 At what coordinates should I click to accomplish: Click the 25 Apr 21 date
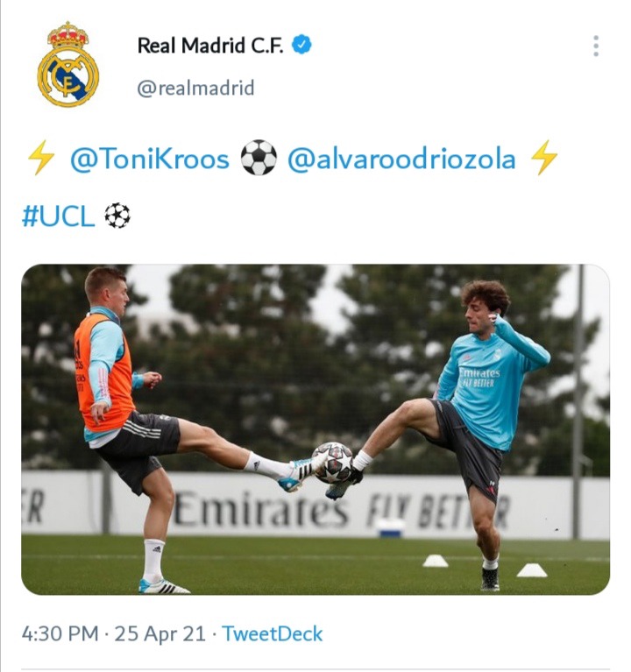pos(160,633)
